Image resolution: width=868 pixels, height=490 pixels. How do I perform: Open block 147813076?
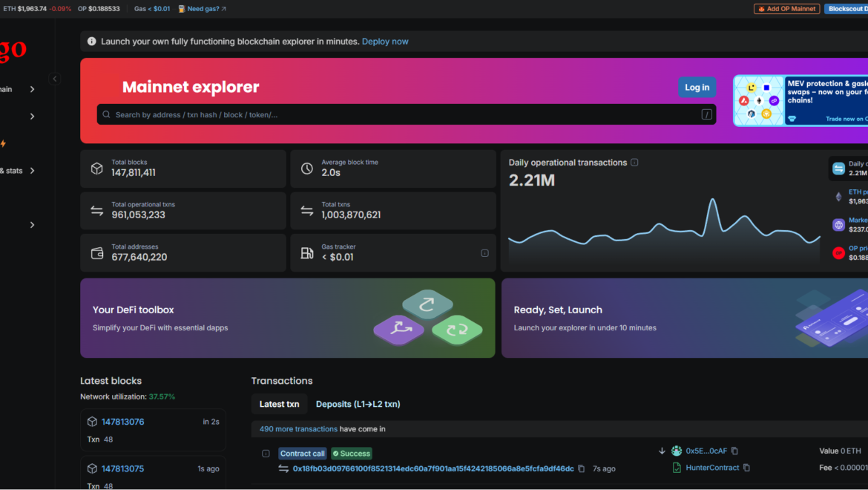[x=123, y=422]
